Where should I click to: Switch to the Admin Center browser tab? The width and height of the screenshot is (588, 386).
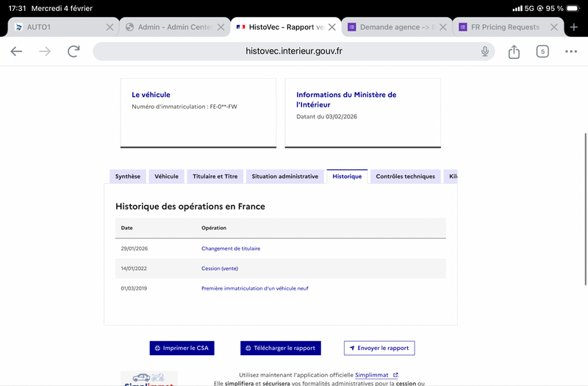coord(169,27)
